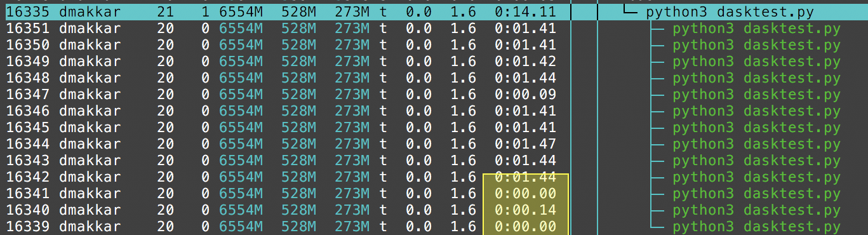Viewport: 868px width, 235px height.
Task: Click the python3 dasktest.py entry for 16345
Action: click(756, 128)
